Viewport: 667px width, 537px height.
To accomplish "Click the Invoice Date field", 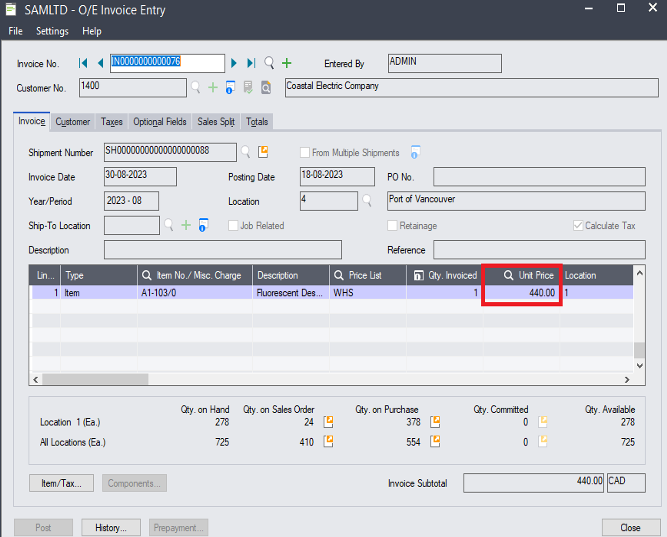I will click(140, 177).
